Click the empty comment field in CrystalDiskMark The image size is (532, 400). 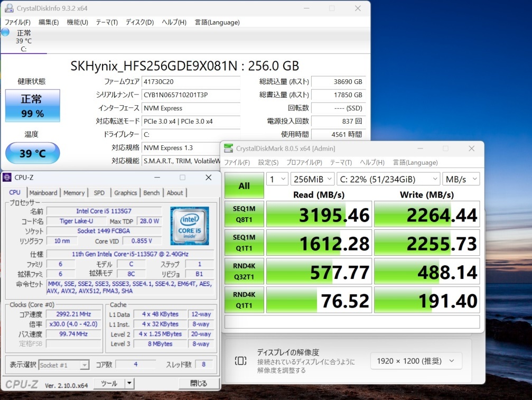click(x=352, y=322)
